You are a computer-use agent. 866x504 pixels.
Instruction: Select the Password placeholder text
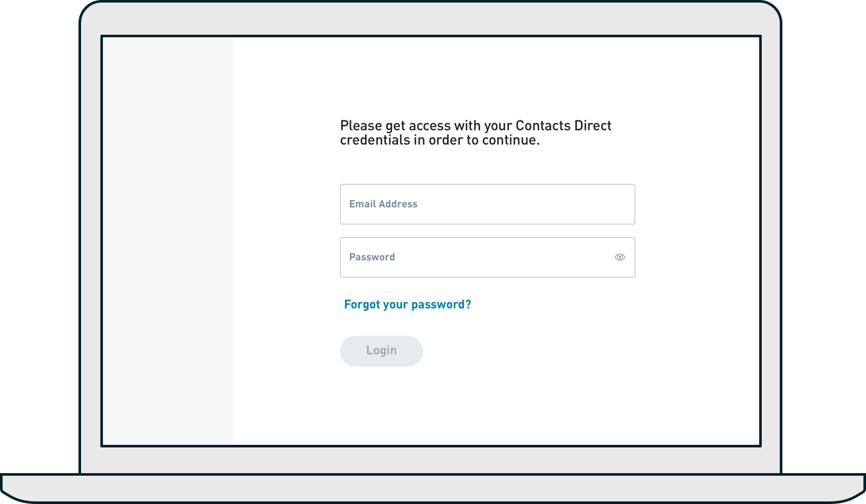click(x=372, y=257)
